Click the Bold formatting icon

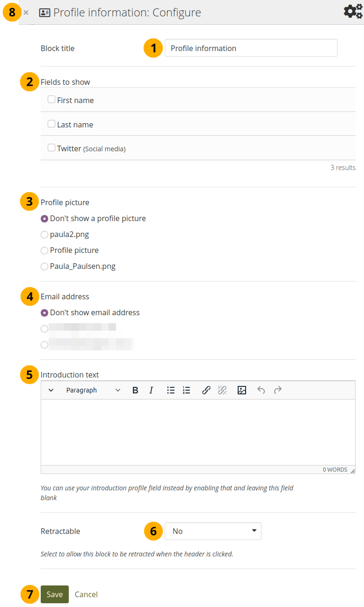click(x=135, y=390)
